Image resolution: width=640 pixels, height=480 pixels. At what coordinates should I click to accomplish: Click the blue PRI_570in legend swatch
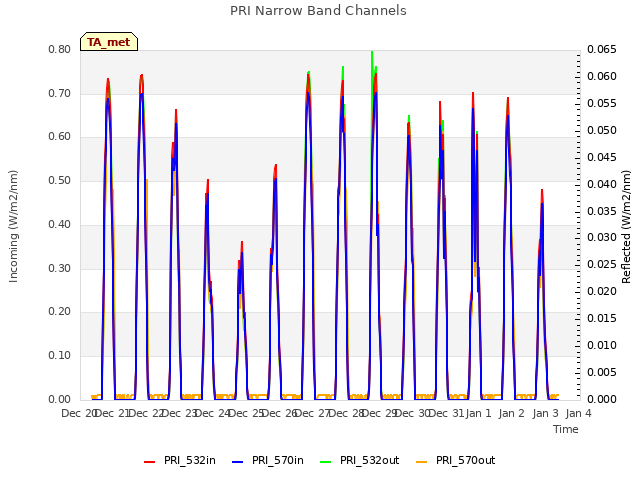238,462
